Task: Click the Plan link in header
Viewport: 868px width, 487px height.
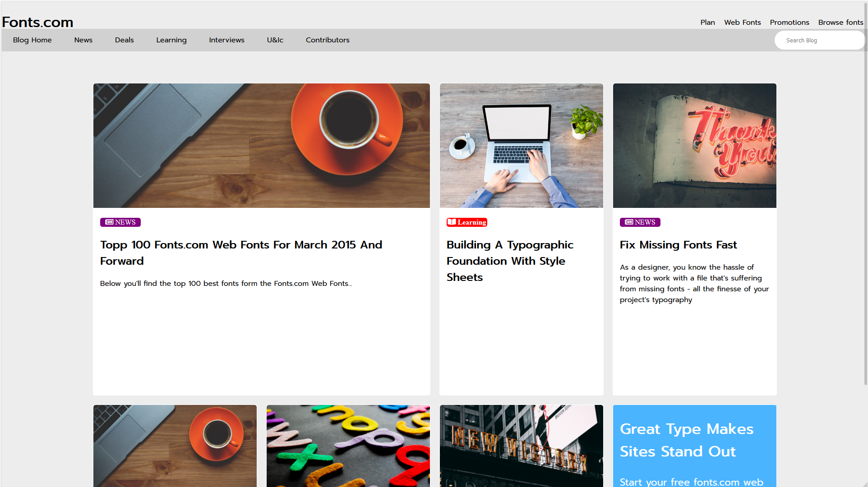Action: pyautogui.click(x=707, y=23)
